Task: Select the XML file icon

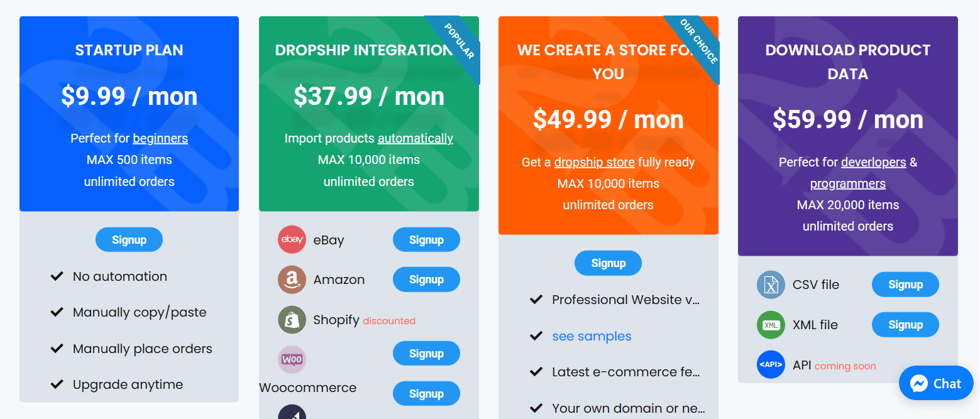Action: tap(771, 324)
